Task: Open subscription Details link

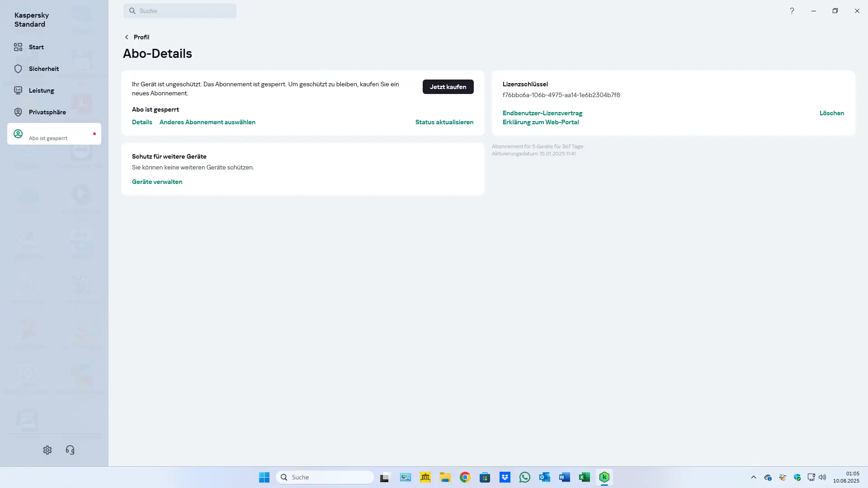Action: (142, 122)
